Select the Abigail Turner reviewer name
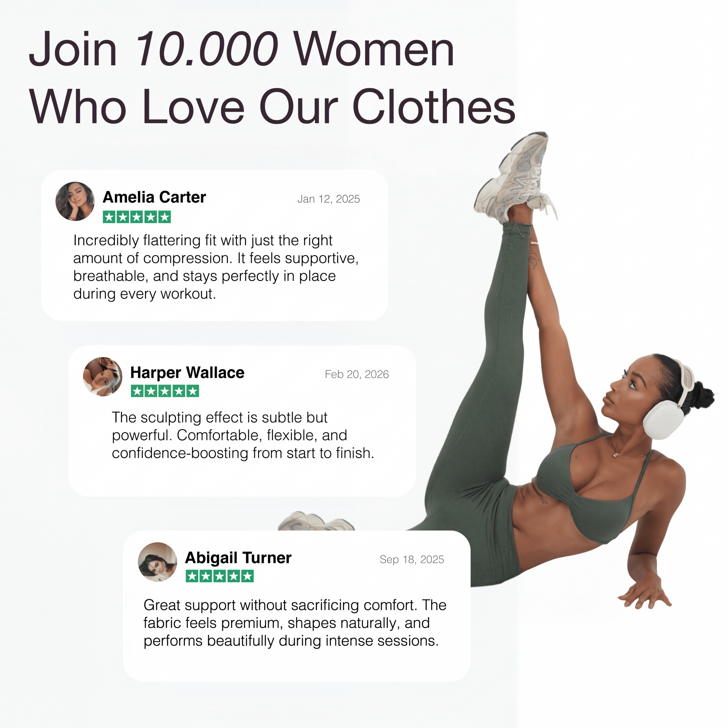This screenshot has width=728, height=728. tap(238, 558)
